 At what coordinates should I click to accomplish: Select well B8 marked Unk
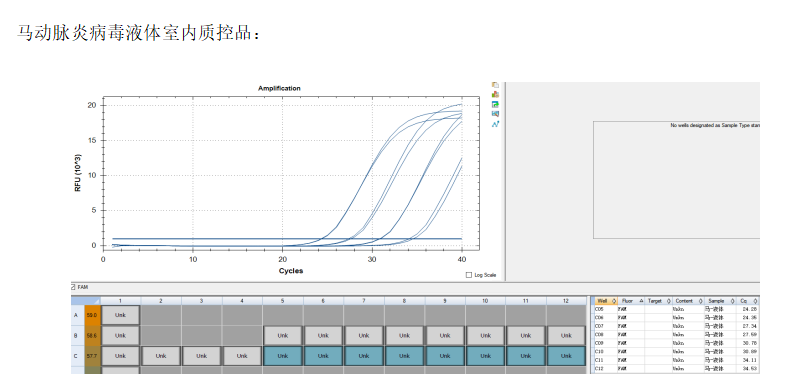click(404, 335)
